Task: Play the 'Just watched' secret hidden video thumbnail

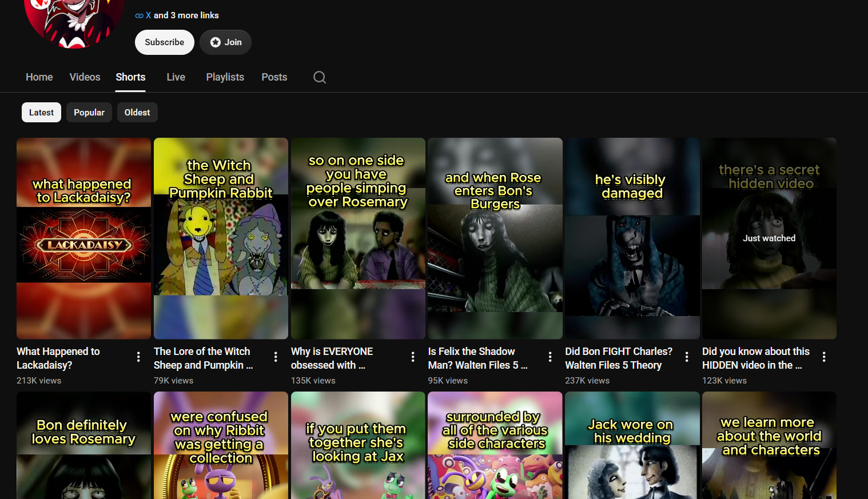Action: pyautogui.click(x=769, y=238)
